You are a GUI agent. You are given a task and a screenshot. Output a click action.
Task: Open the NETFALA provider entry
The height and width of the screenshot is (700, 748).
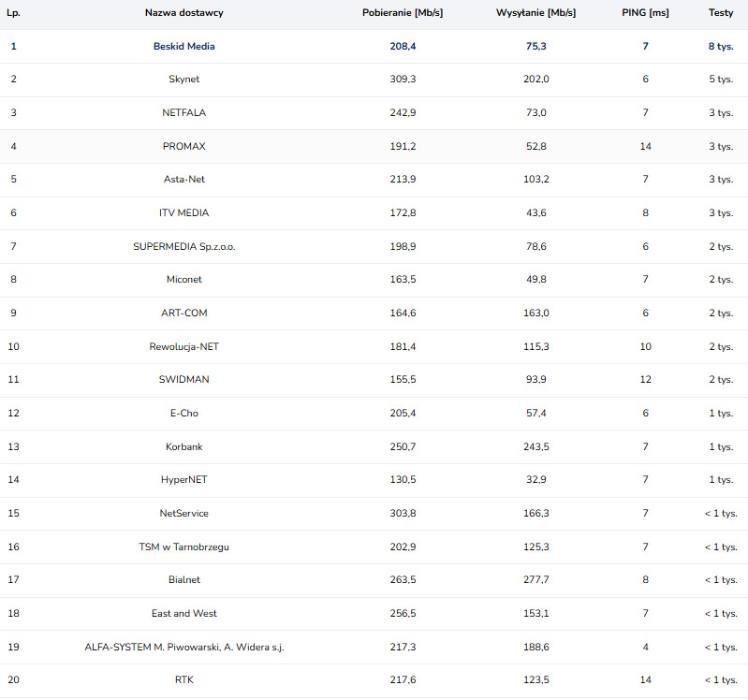(183, 112)
